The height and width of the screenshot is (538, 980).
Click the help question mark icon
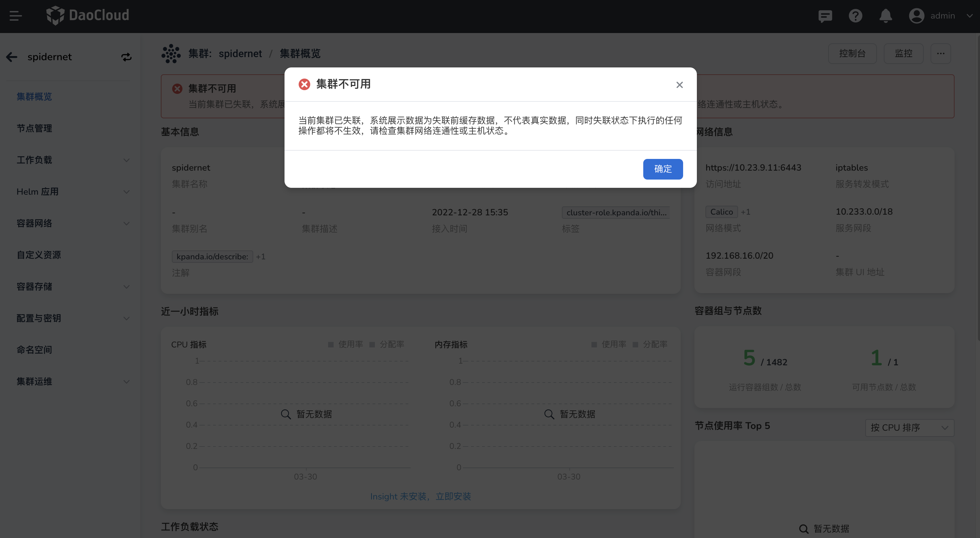[855, 16]
